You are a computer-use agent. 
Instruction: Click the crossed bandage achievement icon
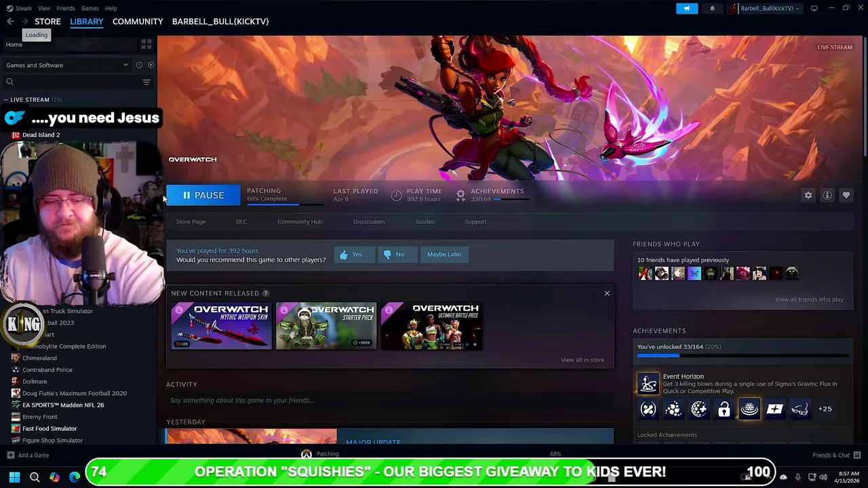(648, 409)
